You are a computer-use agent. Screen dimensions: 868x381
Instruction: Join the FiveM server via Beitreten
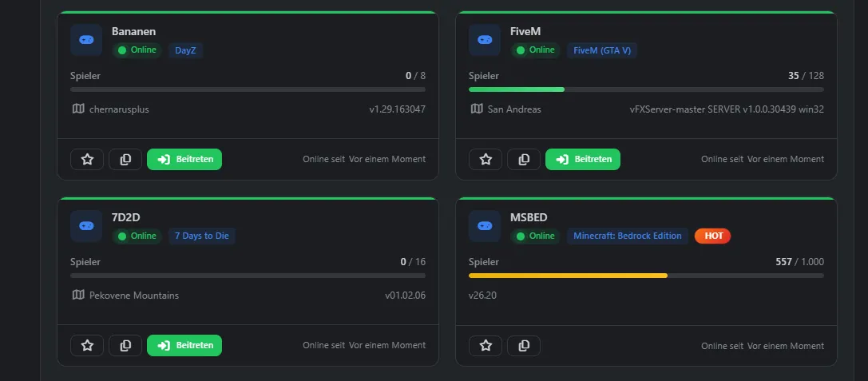click(583, 160)
